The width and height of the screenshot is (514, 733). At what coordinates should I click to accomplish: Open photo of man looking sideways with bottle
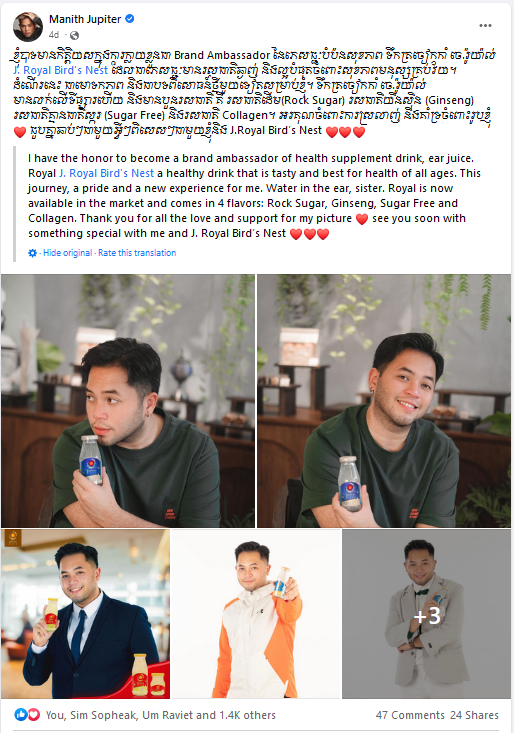(x=128, y=401)
